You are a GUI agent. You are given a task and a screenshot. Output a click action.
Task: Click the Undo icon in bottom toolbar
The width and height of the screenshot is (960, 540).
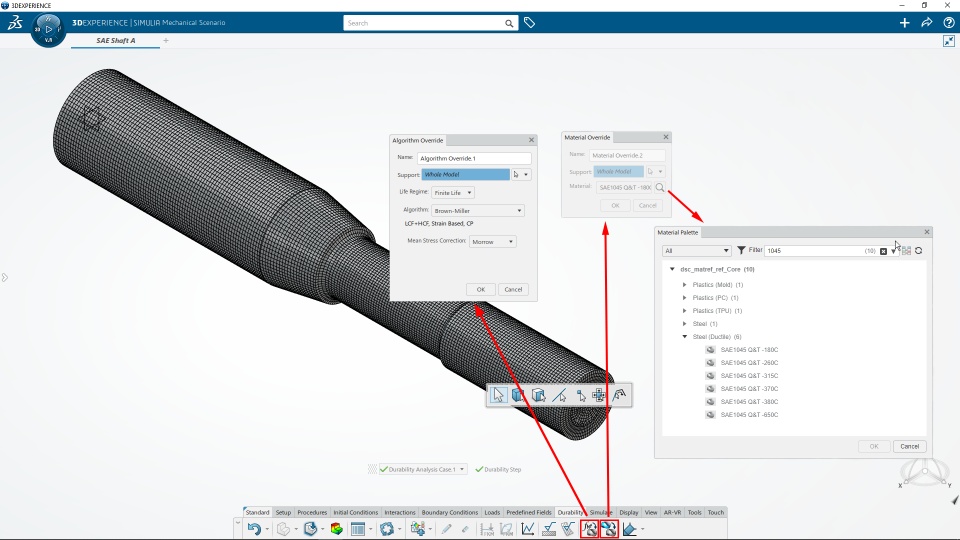(x=254, y=528)
